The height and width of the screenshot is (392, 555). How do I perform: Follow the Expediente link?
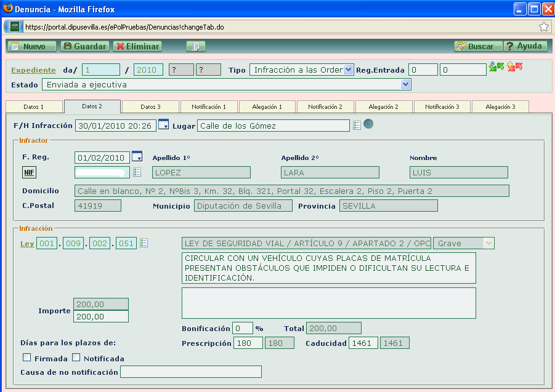coord(33,70)
